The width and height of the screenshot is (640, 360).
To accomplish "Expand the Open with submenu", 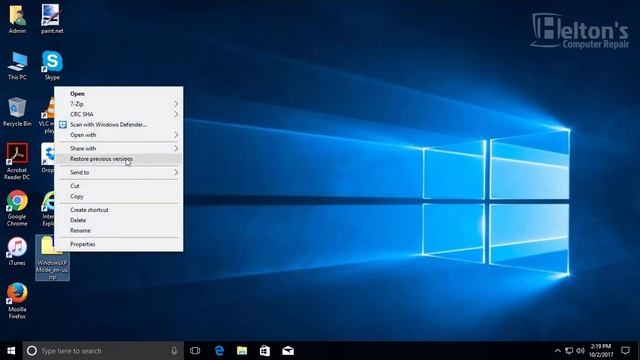I will [x=119, y=135].
